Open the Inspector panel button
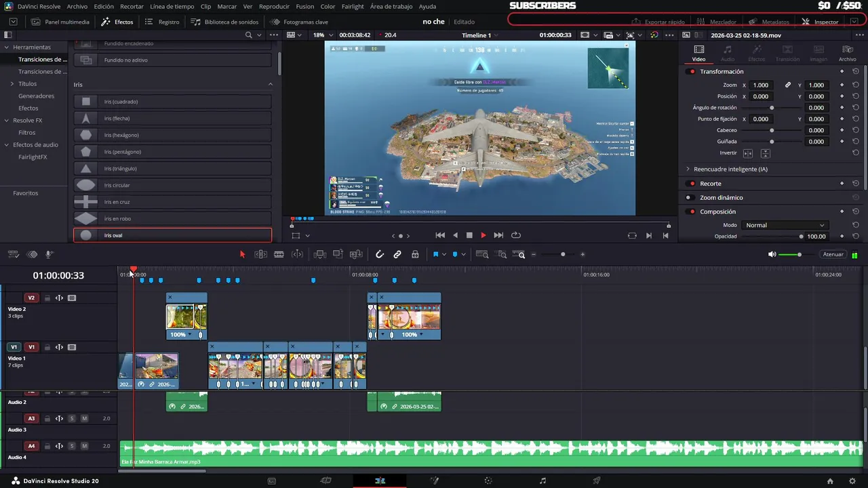Viewport: 868px width, 488px height. (x=820, y=22)
